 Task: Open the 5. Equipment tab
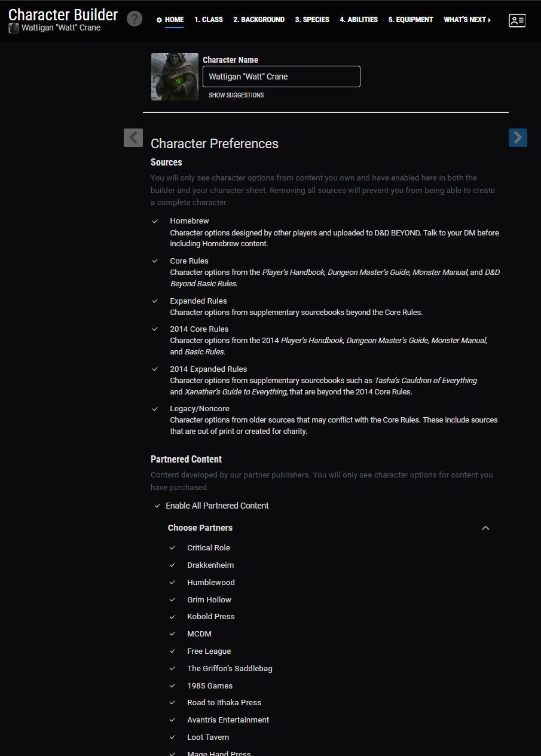(411, 20)
